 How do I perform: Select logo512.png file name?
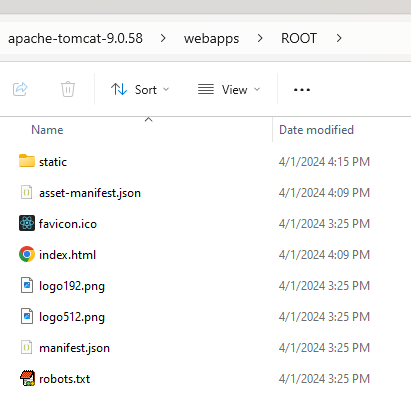point(72,317)
